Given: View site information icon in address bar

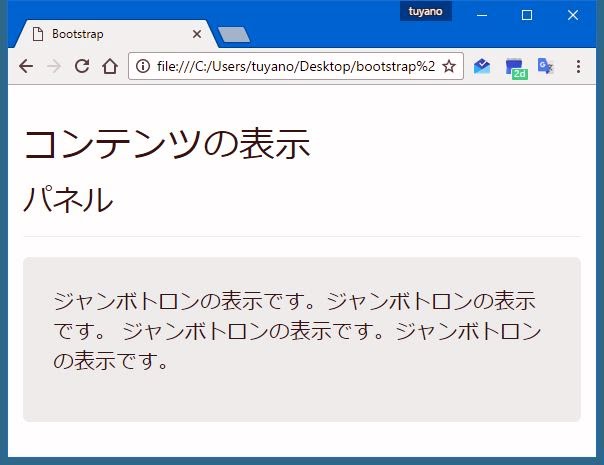Looking at the screenshot, I should pos(143,66).
